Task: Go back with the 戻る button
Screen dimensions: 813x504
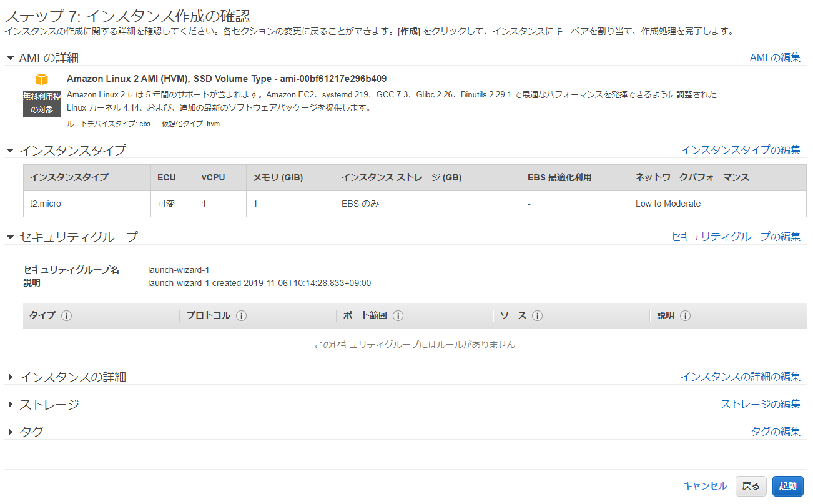Action: pos(751,486)
